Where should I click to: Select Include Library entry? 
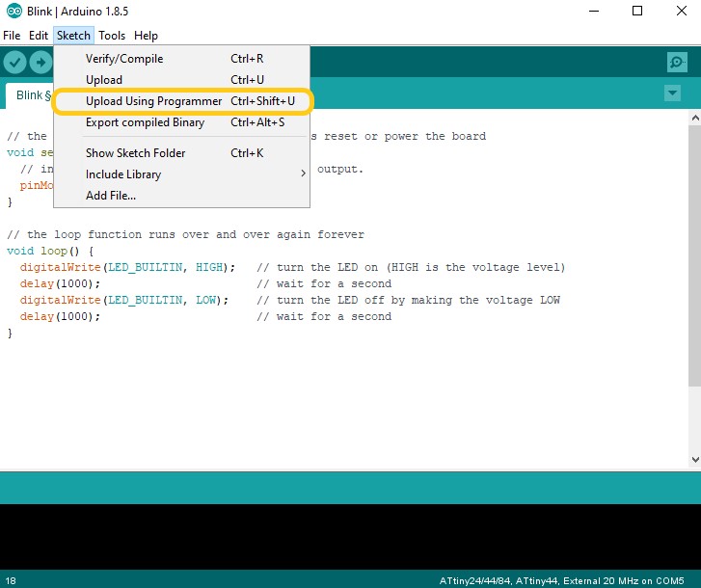181,174
